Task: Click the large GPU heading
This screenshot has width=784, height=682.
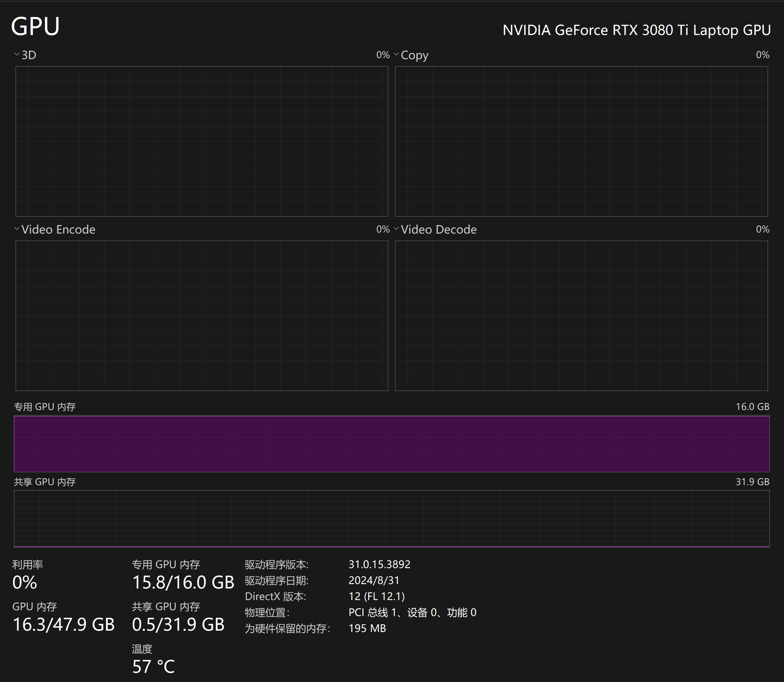Action: [35, 27]
